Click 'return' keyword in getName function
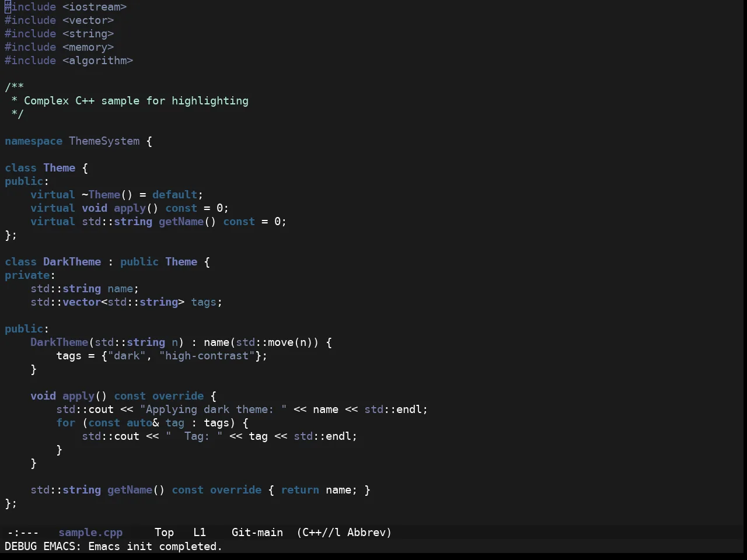747x560 pixels. point(300,490)
